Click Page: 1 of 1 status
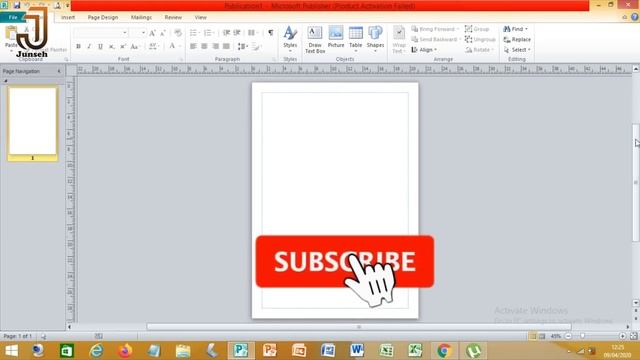640x360 pixels. point(18,336)
